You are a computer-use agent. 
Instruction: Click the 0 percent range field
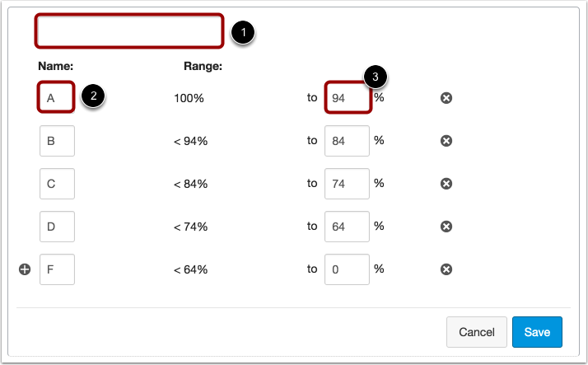coord(345,269)
